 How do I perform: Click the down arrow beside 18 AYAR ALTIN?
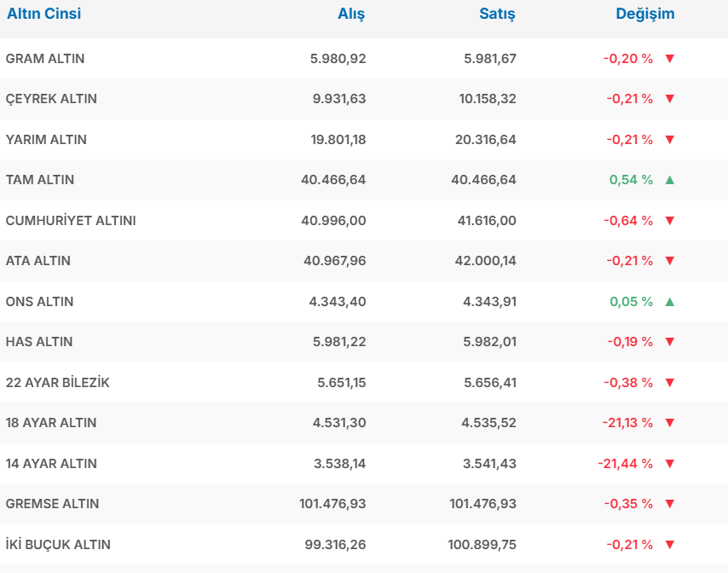[669, 423]
